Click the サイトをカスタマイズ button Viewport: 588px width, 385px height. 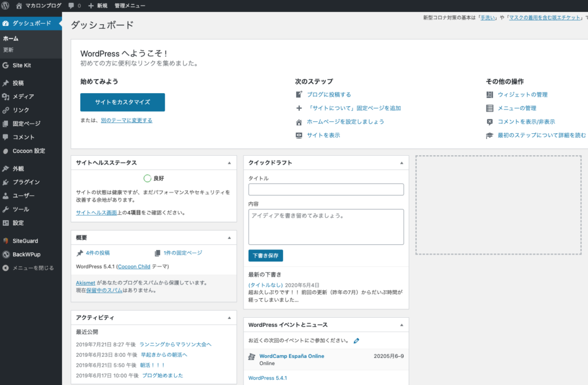point(122,102)
